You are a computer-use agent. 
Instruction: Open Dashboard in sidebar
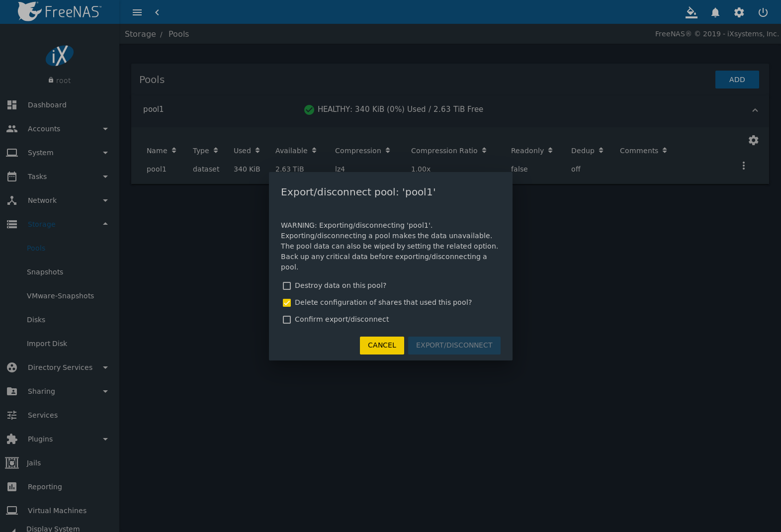point(47,105)
